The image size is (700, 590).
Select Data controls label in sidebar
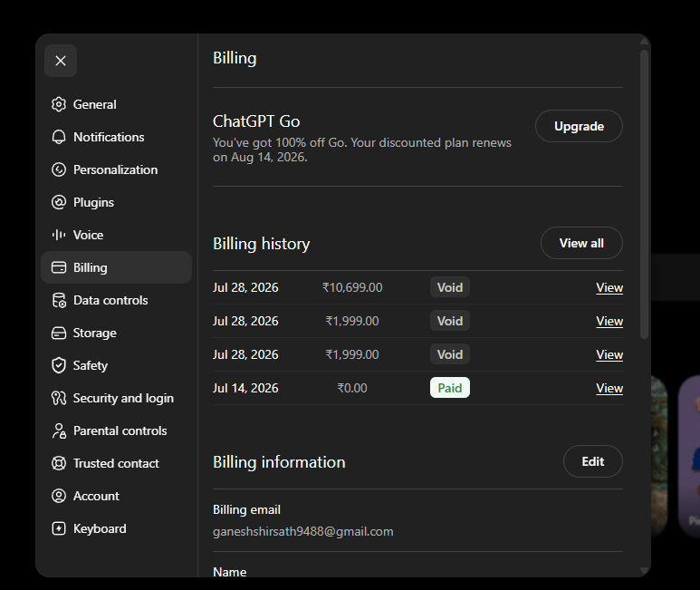pyautogui.click(x=110, y=300)
